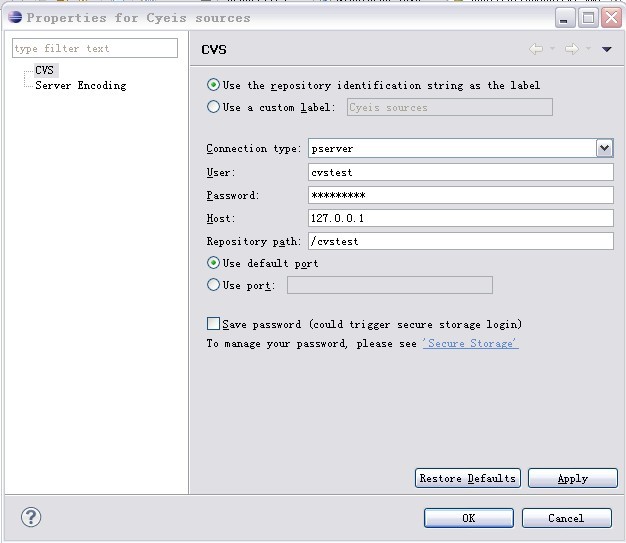This screenshot has height=543, width=626.
Task: Select repository identification string as label
Action: coord(213,85)
